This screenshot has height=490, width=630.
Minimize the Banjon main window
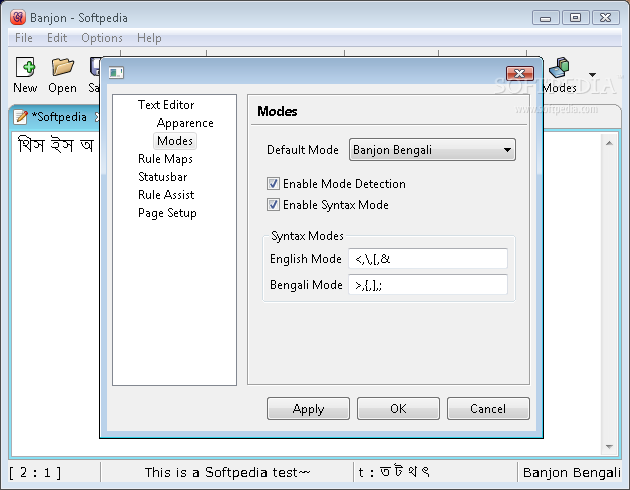pos(545,18)
